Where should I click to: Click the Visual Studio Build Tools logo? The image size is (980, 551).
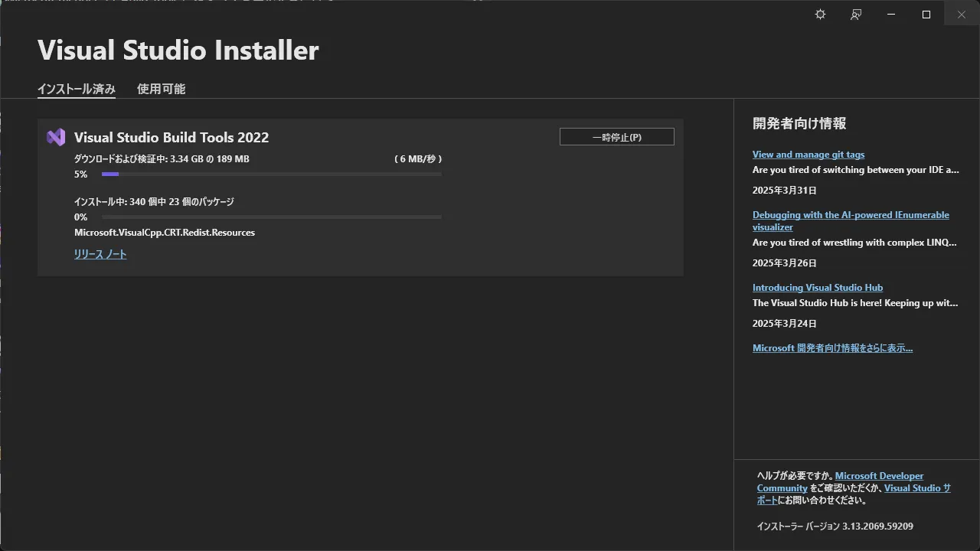pyautogui.click(x=56, y=137)
